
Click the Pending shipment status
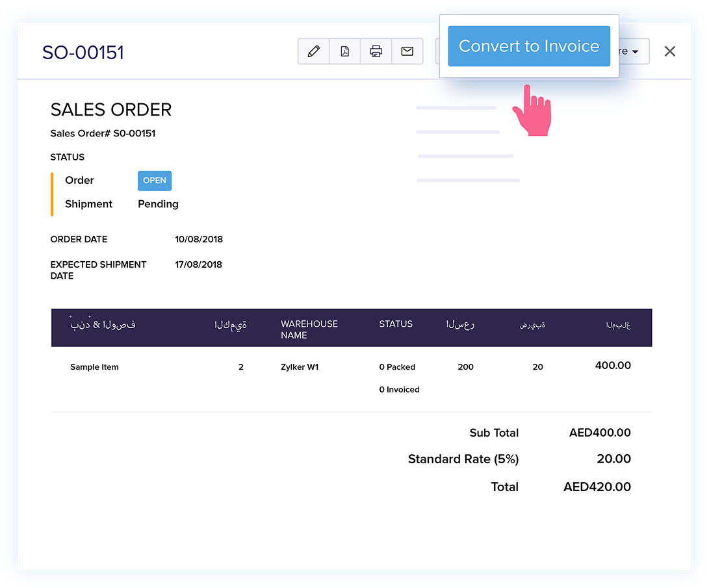[158, 204]
